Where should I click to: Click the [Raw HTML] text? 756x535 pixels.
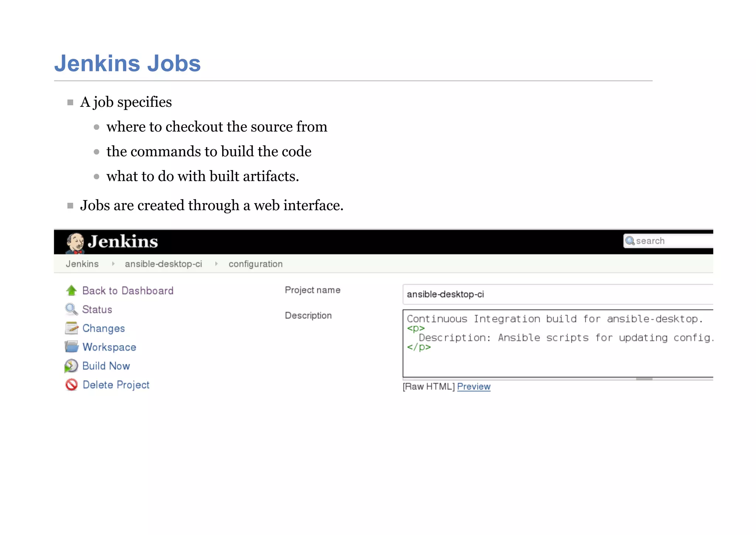[429, 386]
